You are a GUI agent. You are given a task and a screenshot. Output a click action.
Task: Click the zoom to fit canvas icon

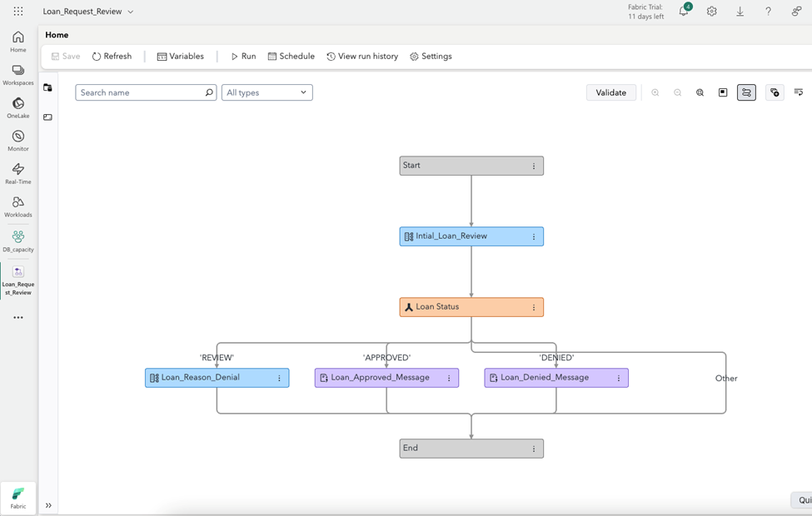[x=700, y=92]
